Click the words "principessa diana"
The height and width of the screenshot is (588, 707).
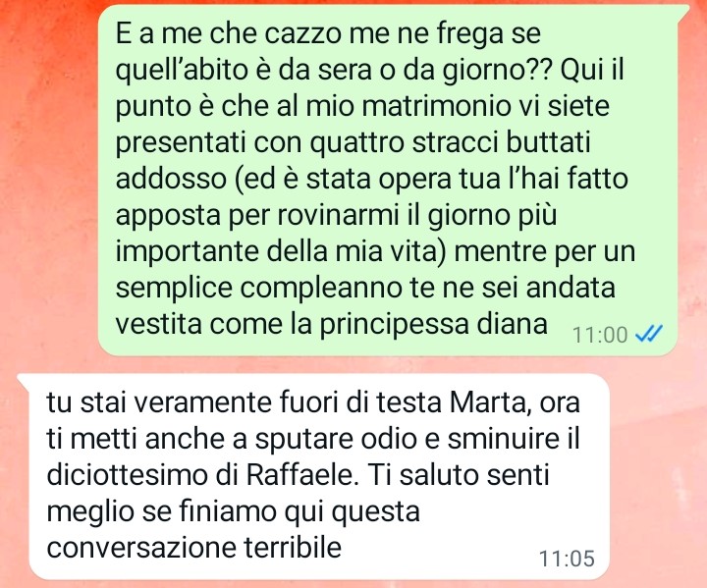(434, 325)
